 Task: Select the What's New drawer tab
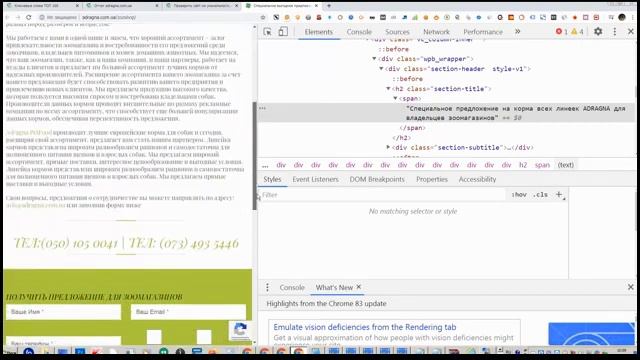[334, 287]
